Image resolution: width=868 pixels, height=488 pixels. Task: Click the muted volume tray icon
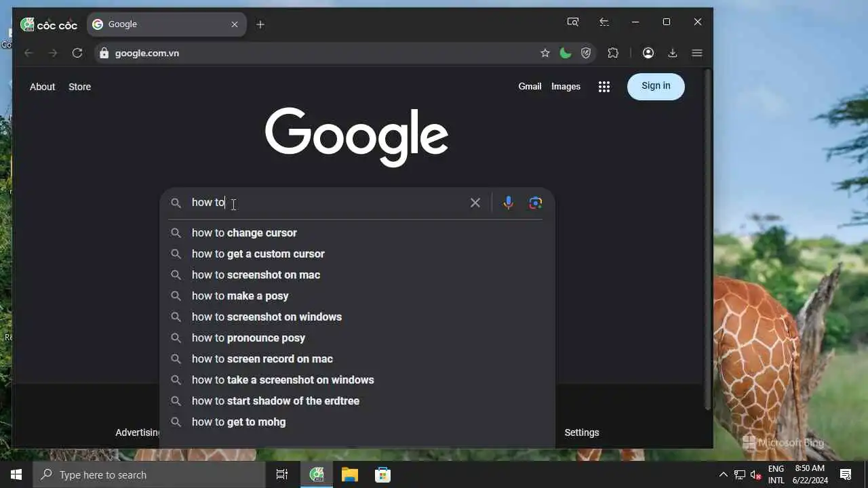pos(756,474)
